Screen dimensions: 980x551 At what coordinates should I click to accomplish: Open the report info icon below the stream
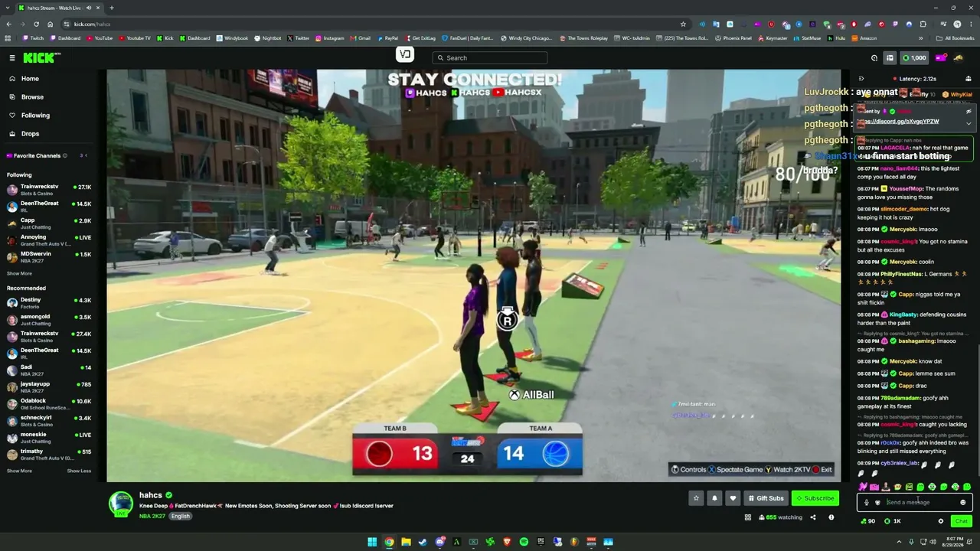(831, 517)
